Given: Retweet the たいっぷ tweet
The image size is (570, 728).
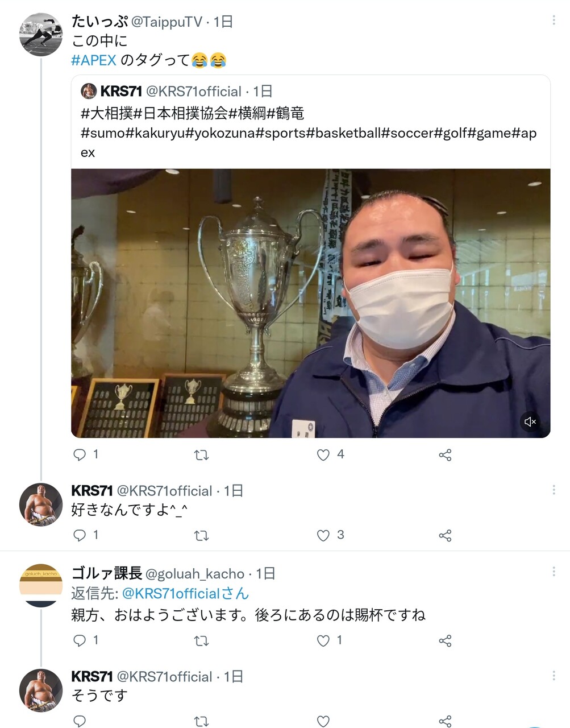Looking at the screenshot, I should [202, 454].
